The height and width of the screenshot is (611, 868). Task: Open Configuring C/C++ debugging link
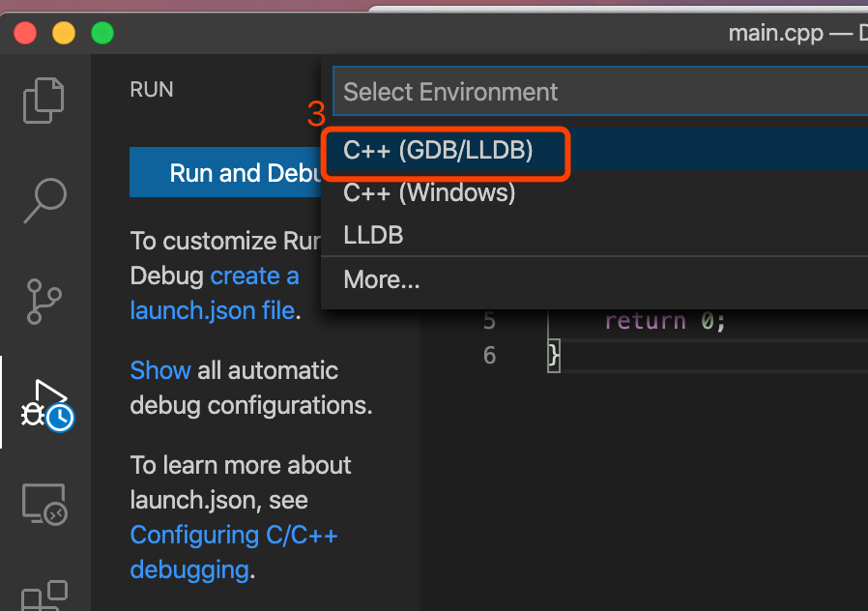click(x=234, y=552)
